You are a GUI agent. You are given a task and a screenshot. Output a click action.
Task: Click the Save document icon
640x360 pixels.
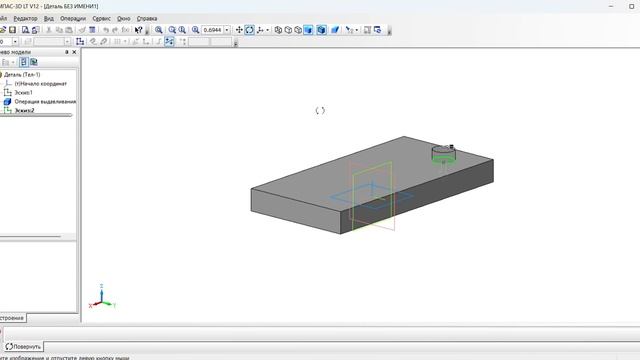coord(13,30)
